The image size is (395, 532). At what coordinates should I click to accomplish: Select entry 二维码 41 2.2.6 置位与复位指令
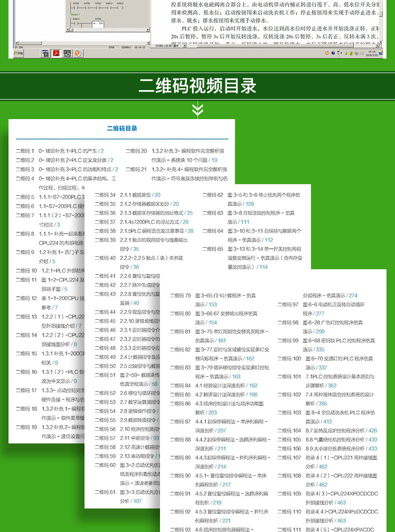point(127,276)
